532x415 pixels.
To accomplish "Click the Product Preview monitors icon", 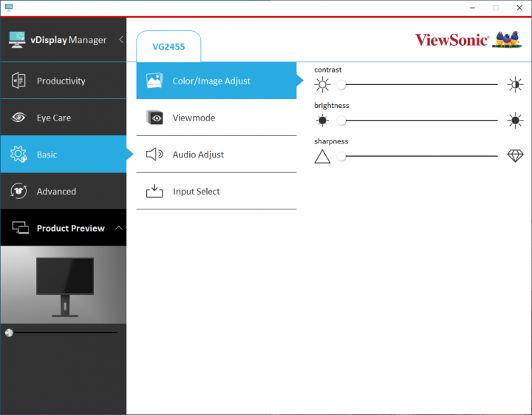I will [21, 228].
